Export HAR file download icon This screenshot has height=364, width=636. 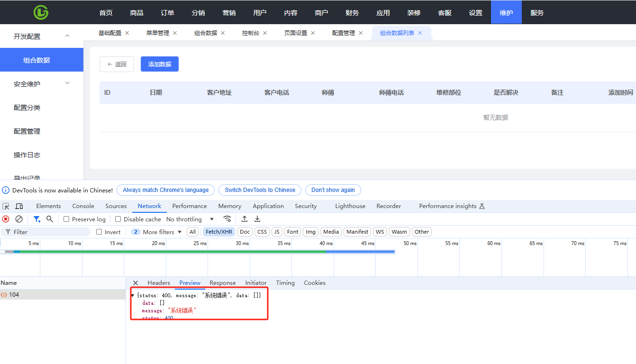[x=257, y=219]
